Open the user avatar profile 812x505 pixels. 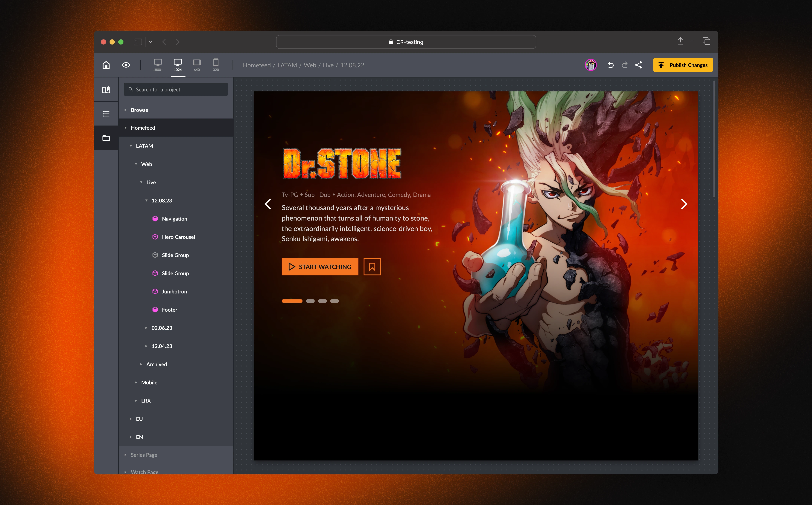click(x=591, y=65)
